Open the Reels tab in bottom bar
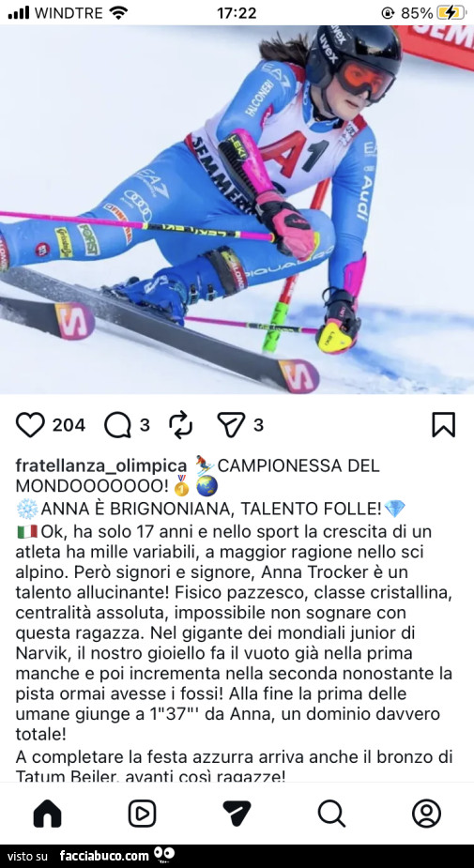The width and height of the screenshot is (474, 868). (x=143, y=814)
